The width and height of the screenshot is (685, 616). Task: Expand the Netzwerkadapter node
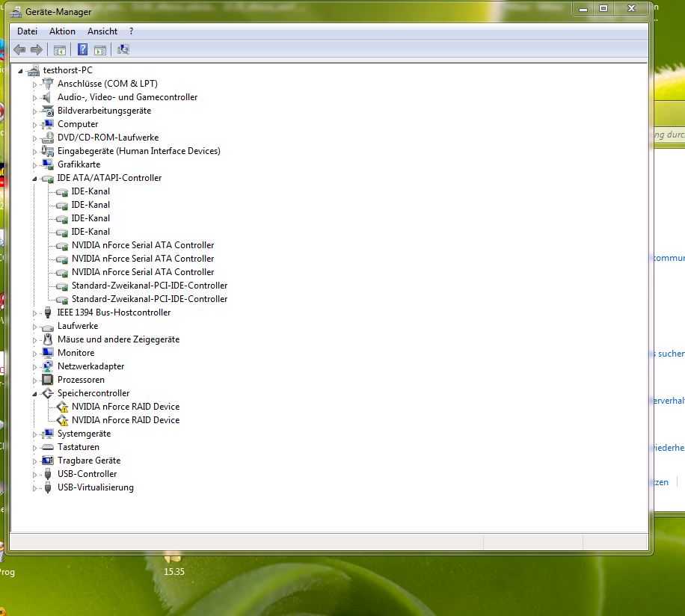coord(34,367)
